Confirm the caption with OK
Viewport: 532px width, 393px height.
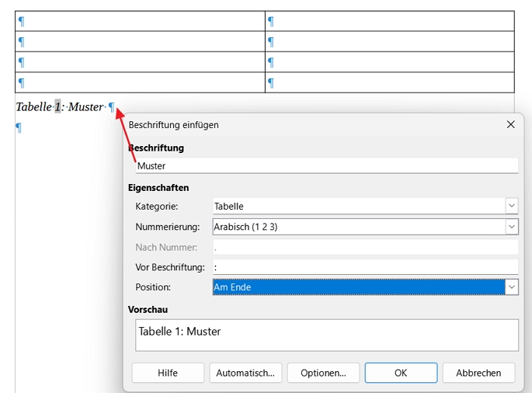(x=401, y=373)
